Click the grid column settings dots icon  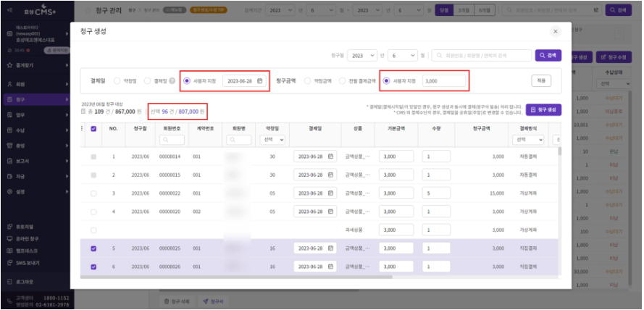(82, 128)
